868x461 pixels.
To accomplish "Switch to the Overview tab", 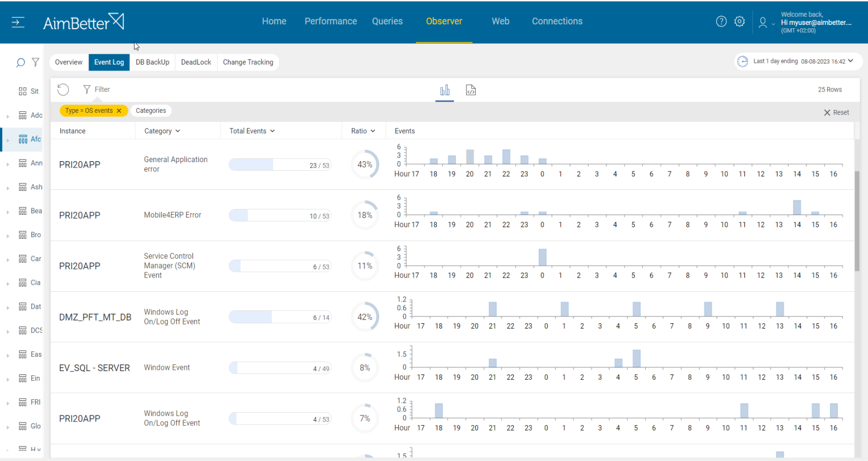I will point(68,62).
